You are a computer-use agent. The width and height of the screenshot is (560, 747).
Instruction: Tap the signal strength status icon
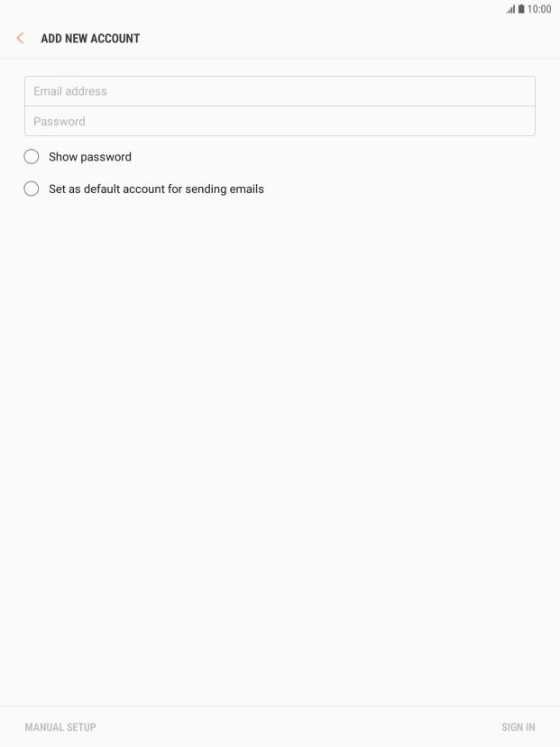point(510,9)
